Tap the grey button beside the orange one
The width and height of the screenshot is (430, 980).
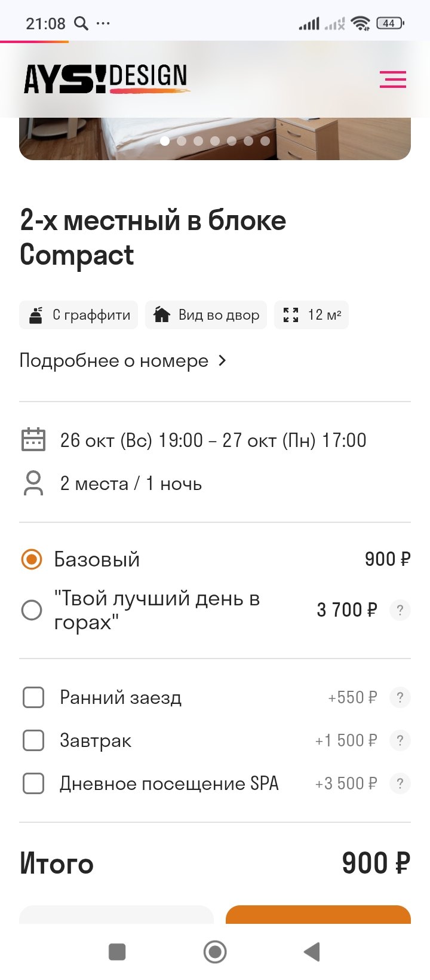(x=116, y=915)
